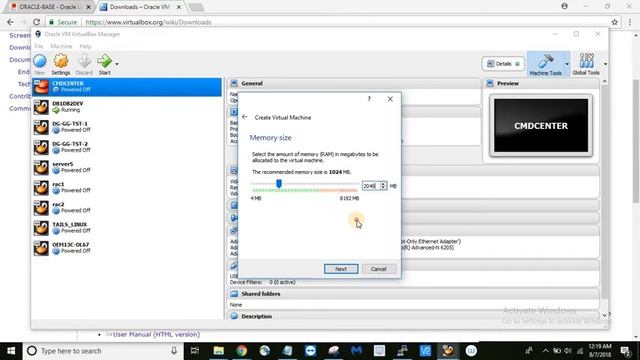
Task: Close the Downloads Oracle VM browser tab
Action: [179, 7]
